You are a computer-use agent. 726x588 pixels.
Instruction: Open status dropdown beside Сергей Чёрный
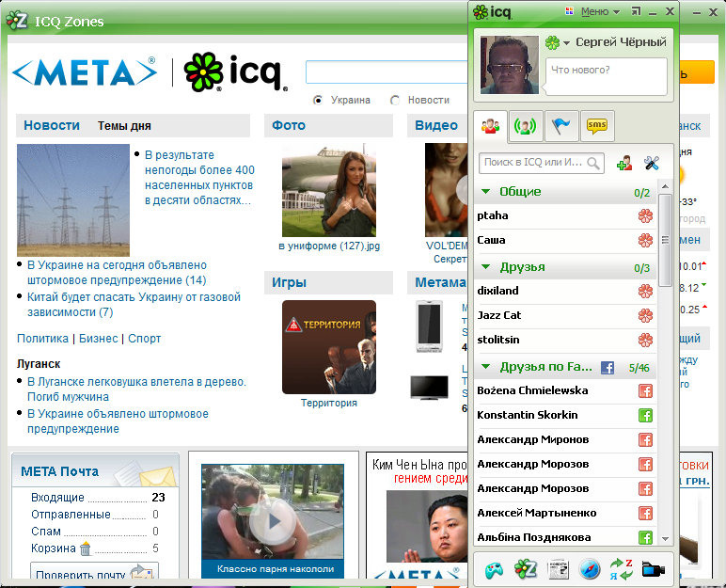coord(567,43)
